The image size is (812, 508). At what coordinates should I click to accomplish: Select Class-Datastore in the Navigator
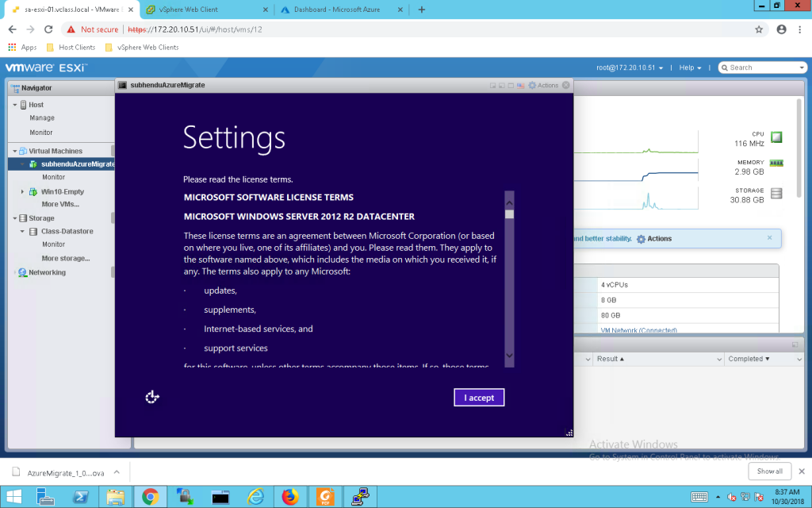click(67, 231)
